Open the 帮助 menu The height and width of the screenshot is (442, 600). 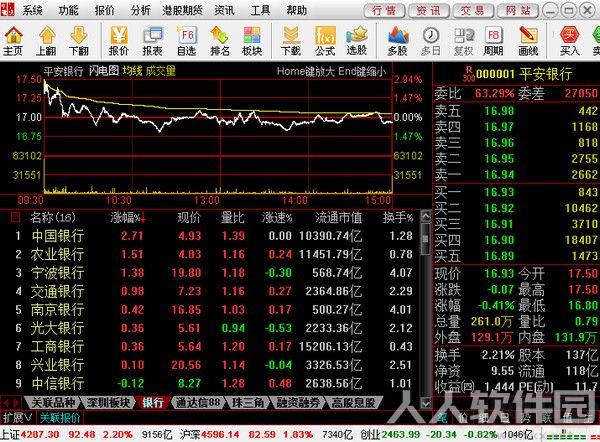(297, 10)
